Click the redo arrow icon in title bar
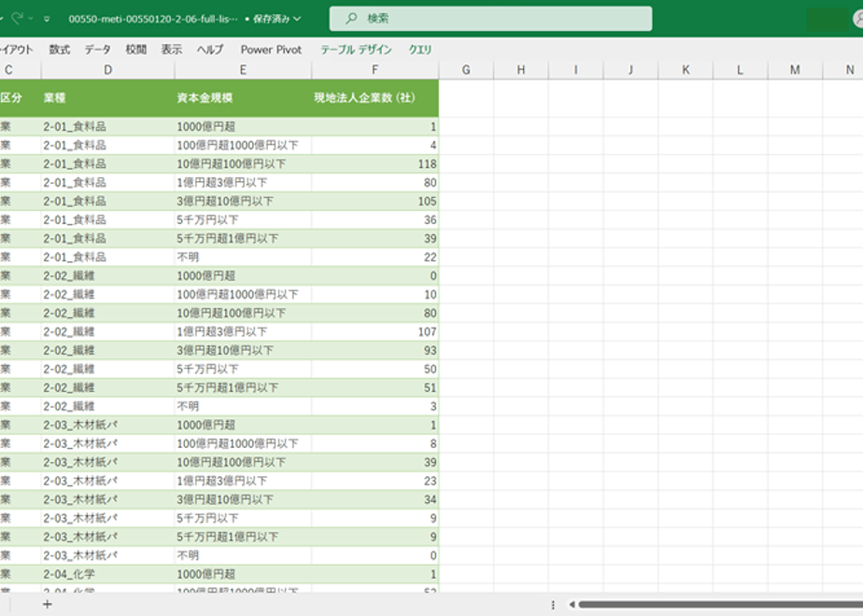863x616 pixels. pyautogui.click(x=17, y=18)
